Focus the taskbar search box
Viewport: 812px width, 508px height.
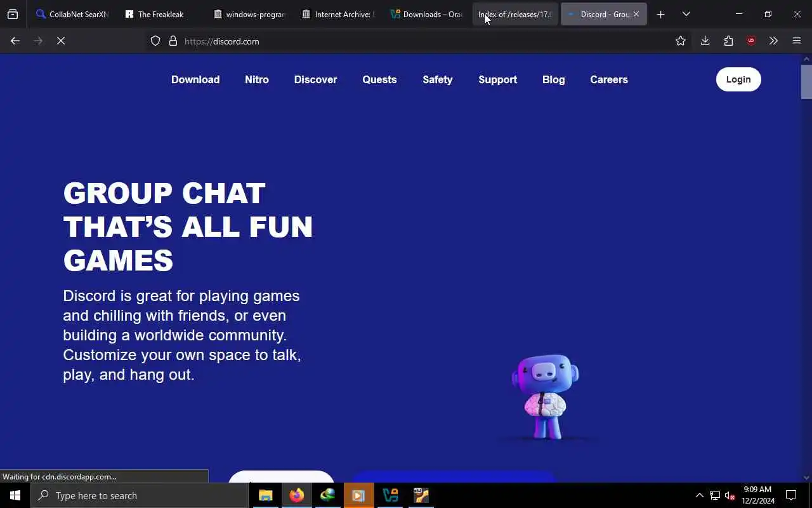tap(140, 495)
